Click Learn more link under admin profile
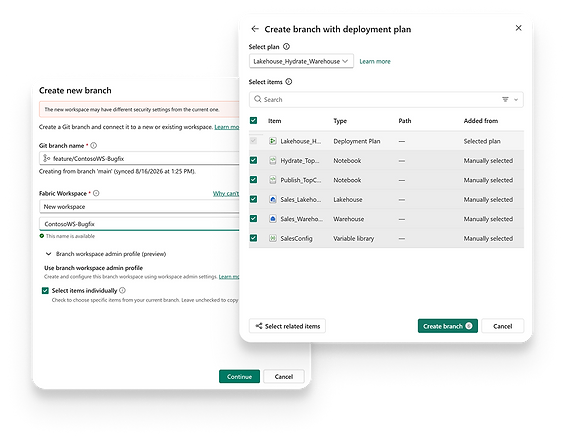565x441 pixels. click(x=229, y=277)
